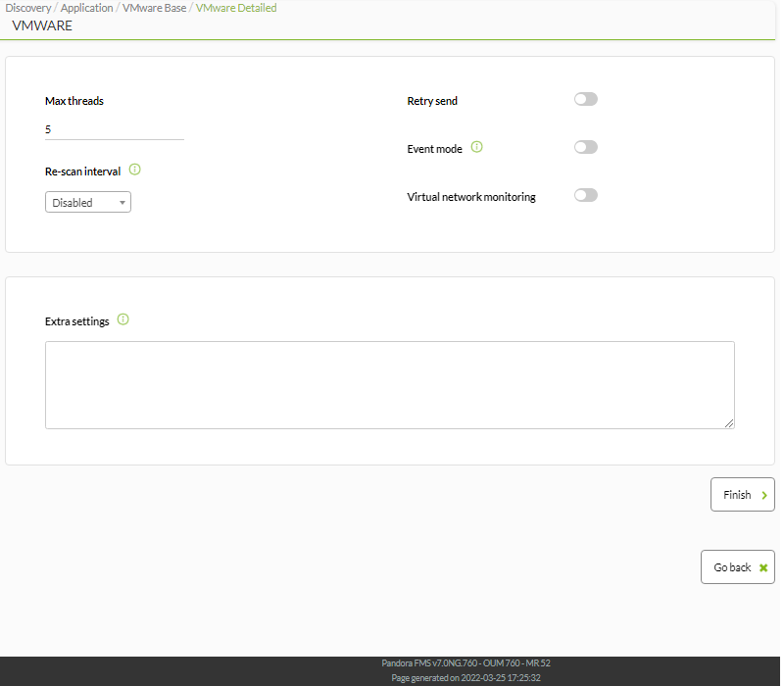Image resolution: width=784 pixels, height=686 pixels.
Task: Click the Virtual network monitoring label
Action: coord(471,197)
